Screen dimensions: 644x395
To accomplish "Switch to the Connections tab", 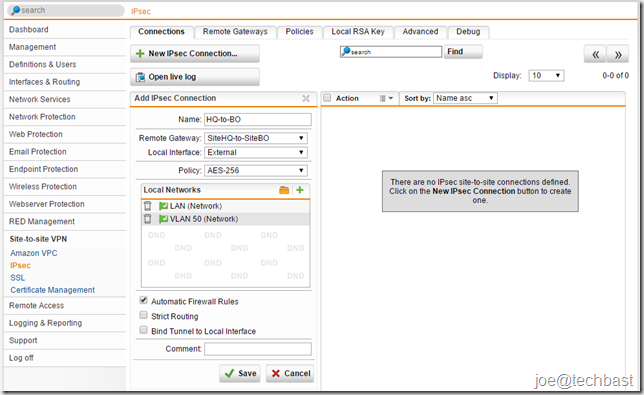I will (161, 32).
